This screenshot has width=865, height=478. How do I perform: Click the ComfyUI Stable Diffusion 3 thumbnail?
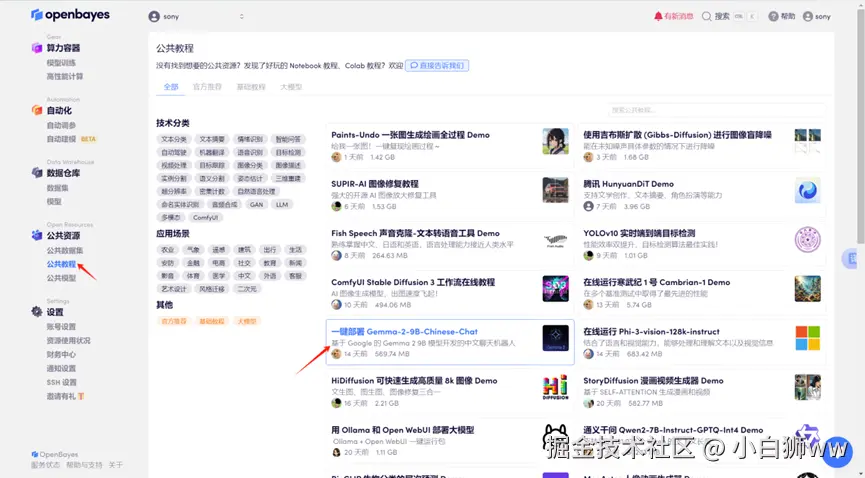click(x=556, y=289)
